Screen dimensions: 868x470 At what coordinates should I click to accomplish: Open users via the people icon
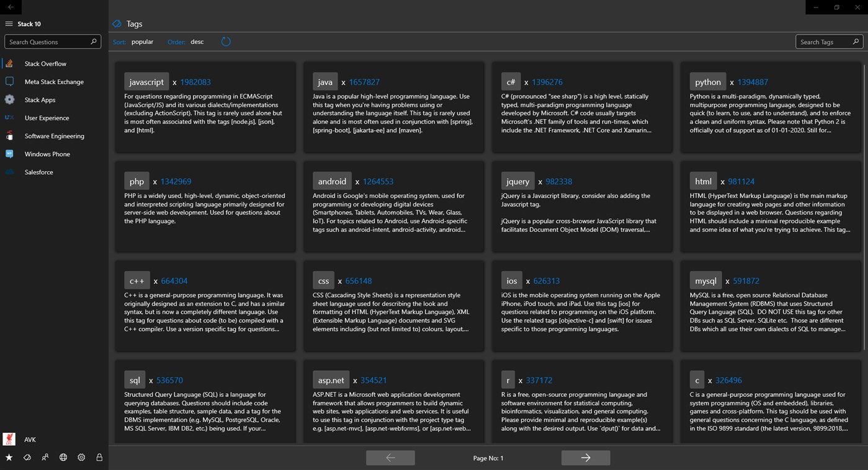[45, 458]
